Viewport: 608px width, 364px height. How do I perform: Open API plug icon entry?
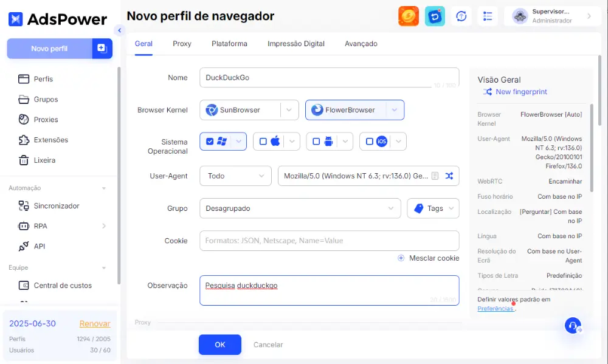[x=24, y=246]
